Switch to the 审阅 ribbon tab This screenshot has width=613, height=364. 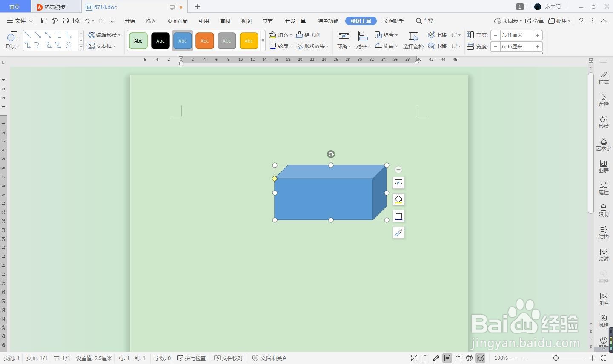[x=225, y=21]
